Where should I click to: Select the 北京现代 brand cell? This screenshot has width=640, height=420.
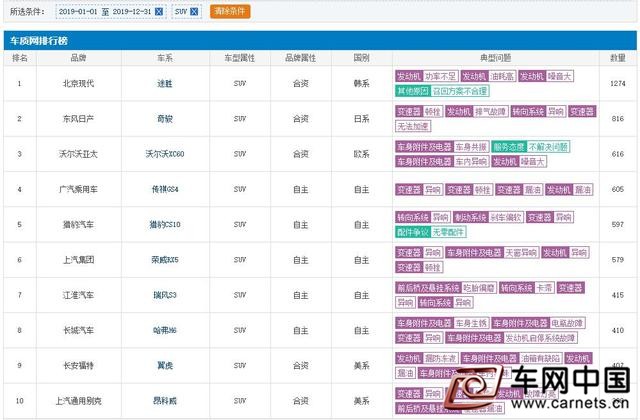point(78,84)
